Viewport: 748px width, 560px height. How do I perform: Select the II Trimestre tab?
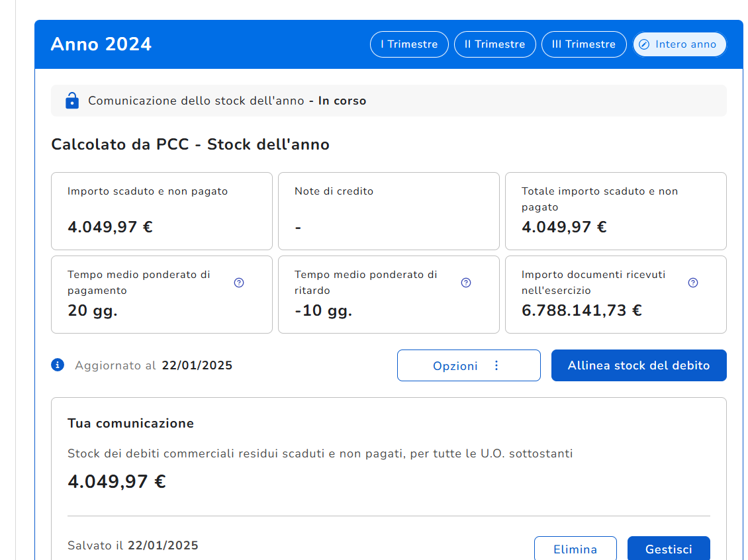click(x=494, y=44)
